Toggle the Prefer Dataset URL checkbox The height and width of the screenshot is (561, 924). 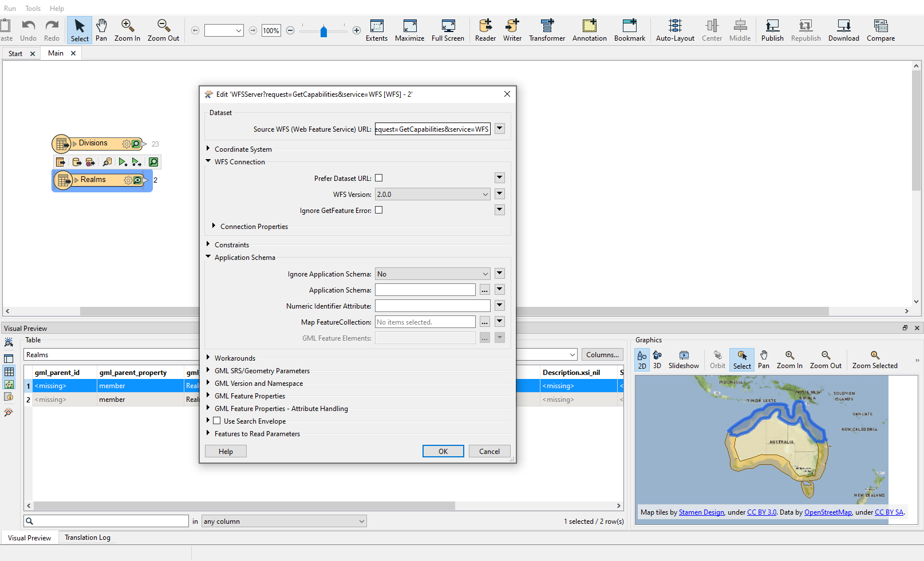coord(379,178)
